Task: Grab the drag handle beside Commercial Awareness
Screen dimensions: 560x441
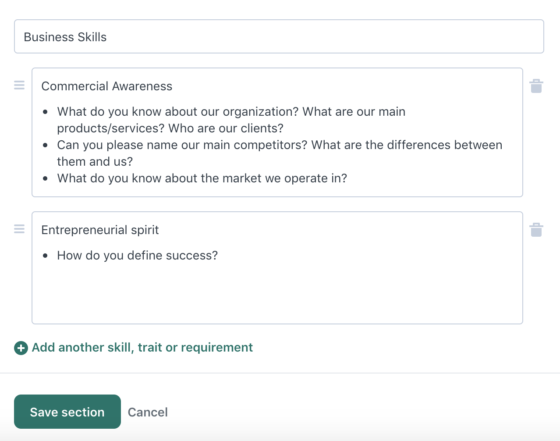Action: 19,85
